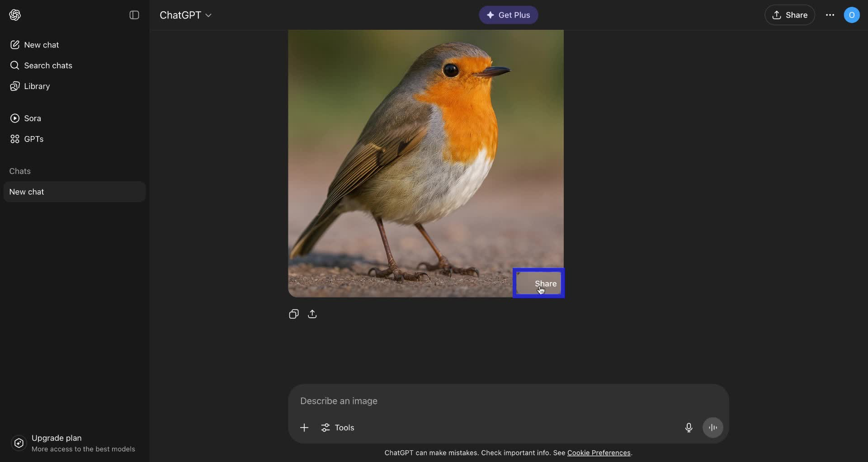The image size is (868, 462).
Task: Attach a file with the plus icon
Action: (304, 427)
